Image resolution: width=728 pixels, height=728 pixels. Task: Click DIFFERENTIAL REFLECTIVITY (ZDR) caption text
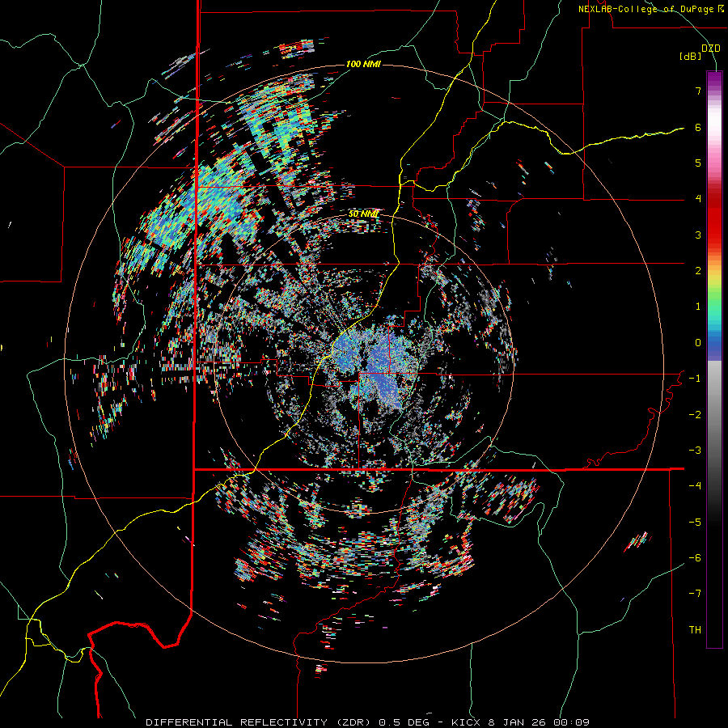click(x=258, y=722)
